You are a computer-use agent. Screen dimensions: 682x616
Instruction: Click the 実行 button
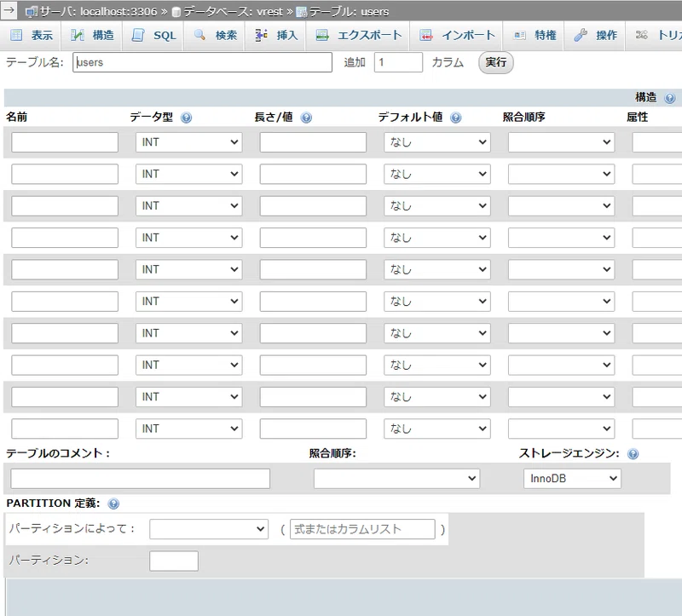496,62
